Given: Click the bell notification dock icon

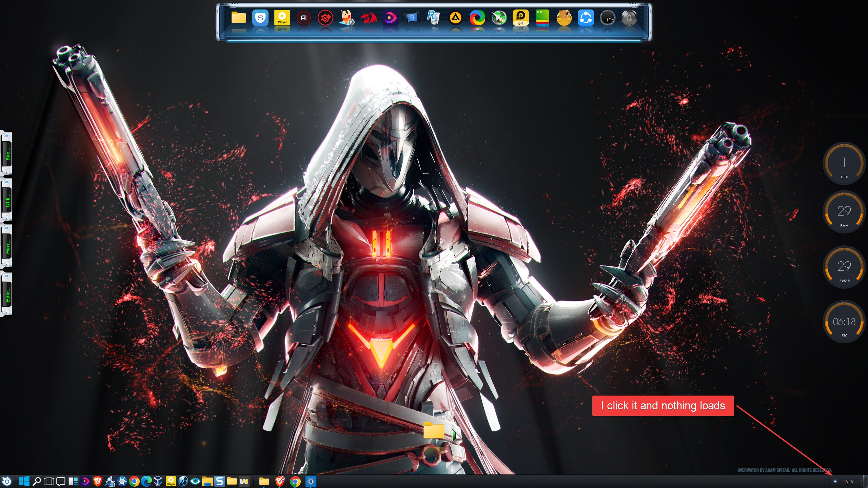Looking at the screenshot, I should 629,18.
